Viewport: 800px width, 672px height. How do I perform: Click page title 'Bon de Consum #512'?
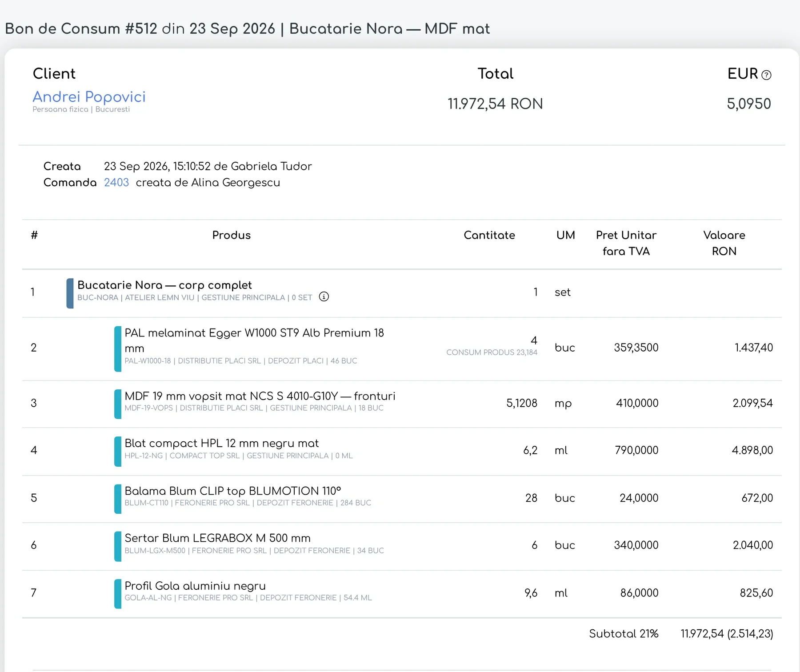pyautogui.click(x=81, y=28)
